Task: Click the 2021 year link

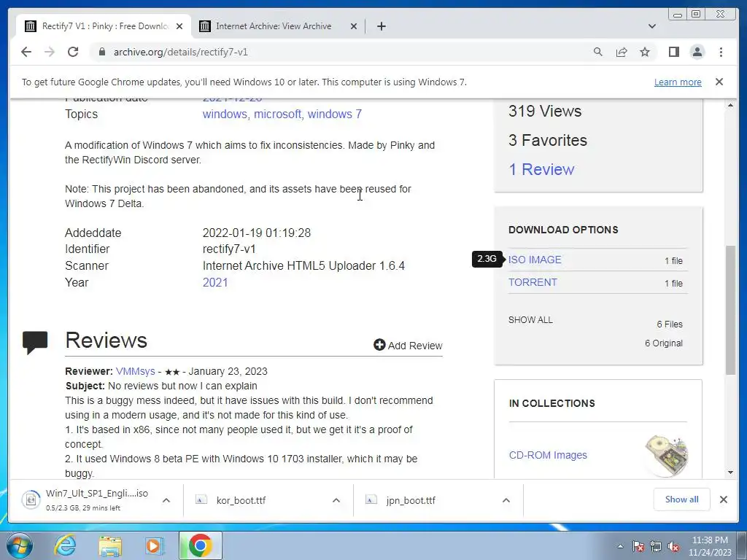Action: point(215,282)
